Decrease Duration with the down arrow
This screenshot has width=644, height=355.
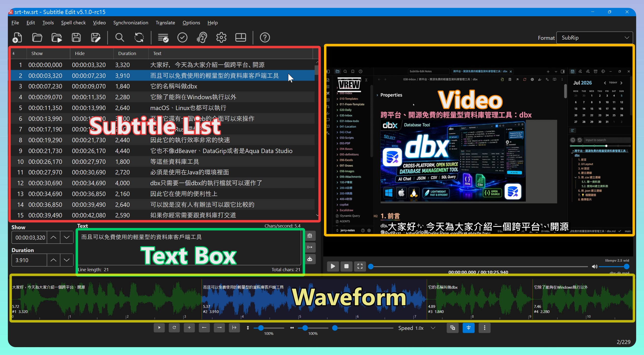67,260
